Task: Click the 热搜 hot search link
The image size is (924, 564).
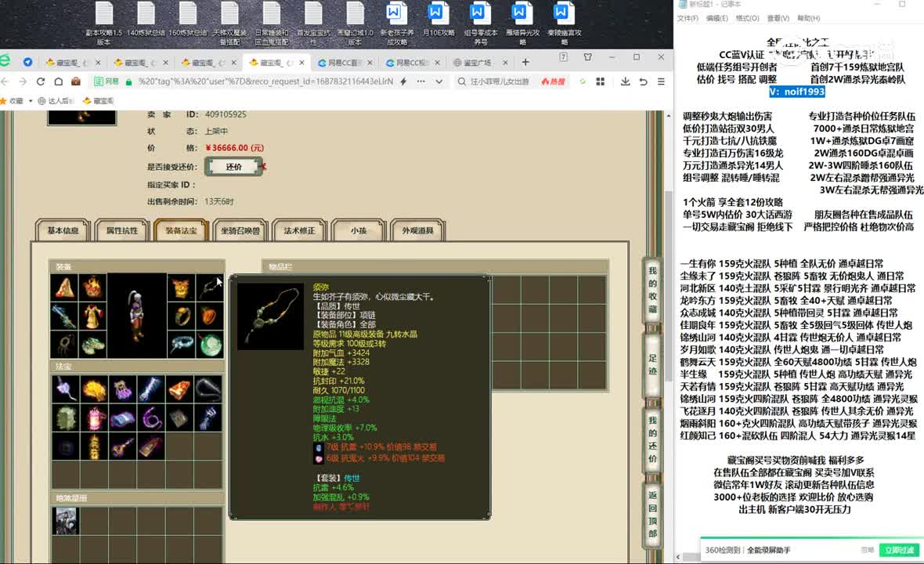Action: [x=553, y=81]
